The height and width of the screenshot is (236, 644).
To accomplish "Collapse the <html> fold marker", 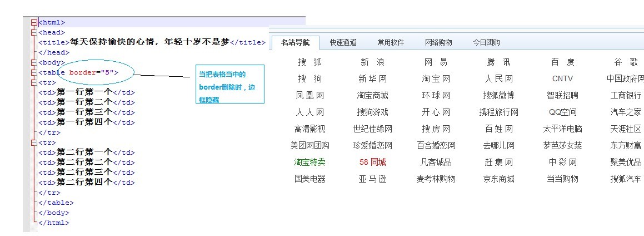I will 34,23.
